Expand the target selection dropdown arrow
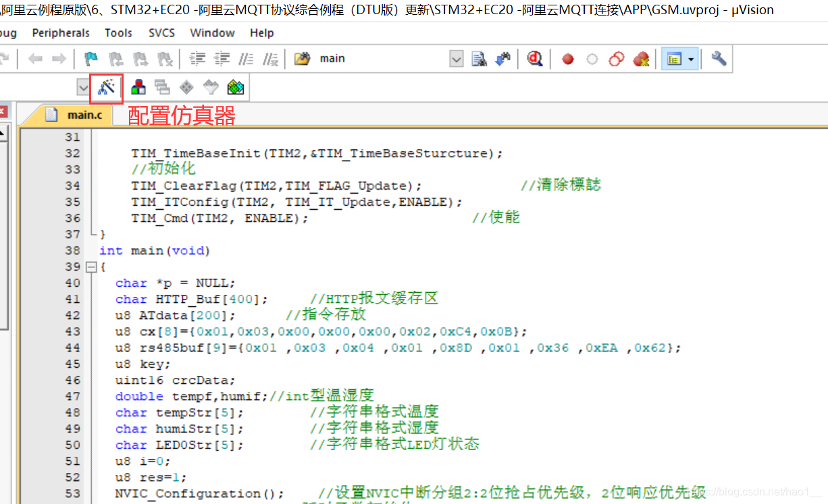 click(x=83, y=87)
